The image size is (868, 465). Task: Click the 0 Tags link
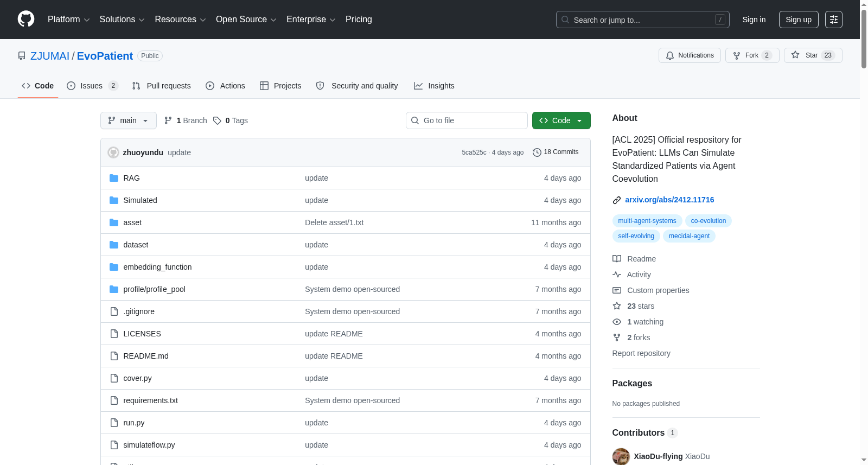pos(231,120)
